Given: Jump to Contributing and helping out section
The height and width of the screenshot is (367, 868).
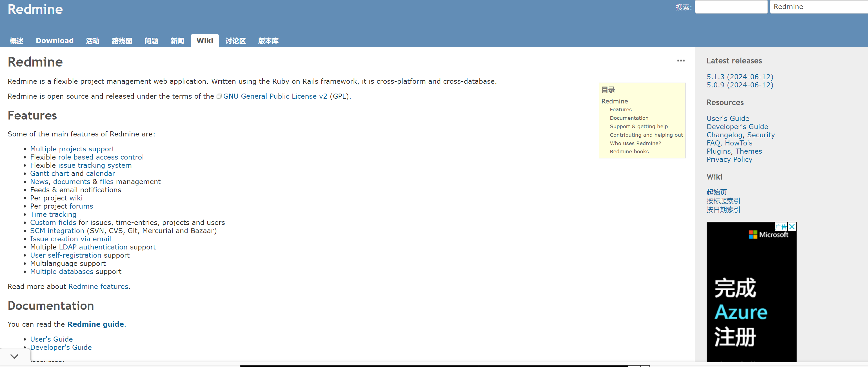Looking at the screenshot, I should [x=646, y=134].
